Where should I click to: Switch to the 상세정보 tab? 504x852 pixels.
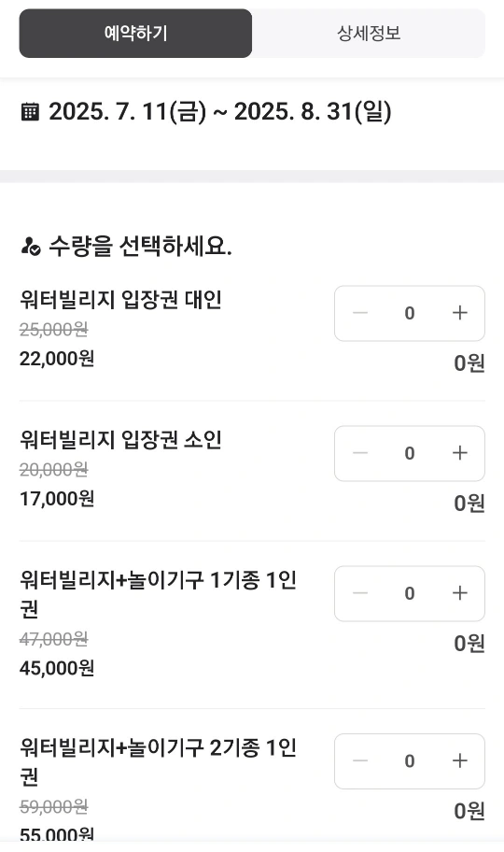(369, 33)
